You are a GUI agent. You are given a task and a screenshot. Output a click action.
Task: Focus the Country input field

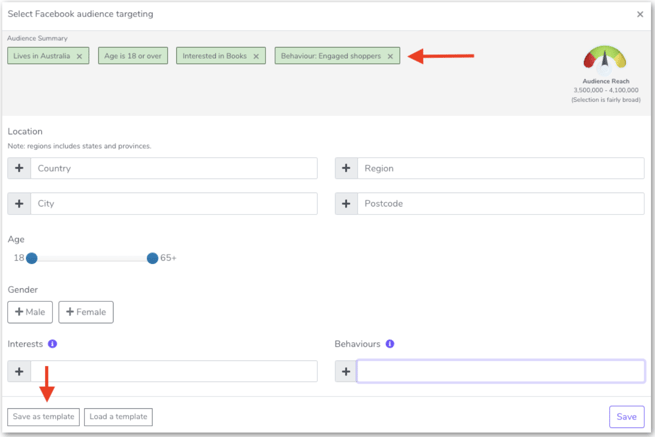(x=174, y=168)
